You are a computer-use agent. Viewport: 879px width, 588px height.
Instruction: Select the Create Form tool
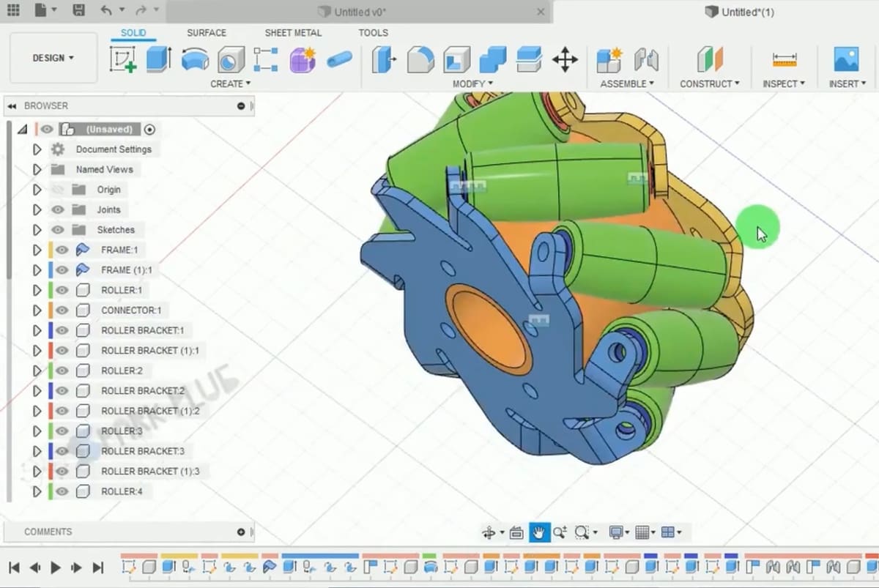303,59
